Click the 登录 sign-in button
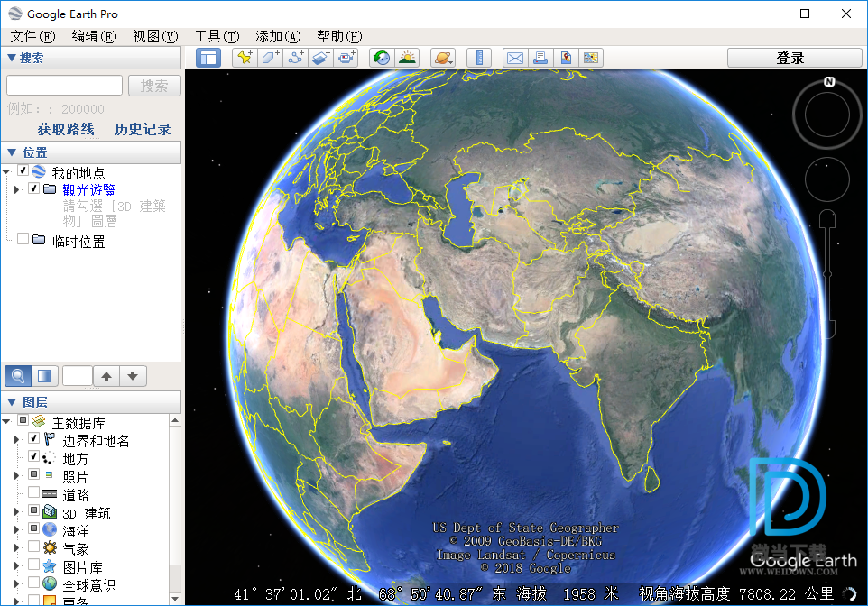The width and height of the screenshot is (868, 606). pos(794,58)
